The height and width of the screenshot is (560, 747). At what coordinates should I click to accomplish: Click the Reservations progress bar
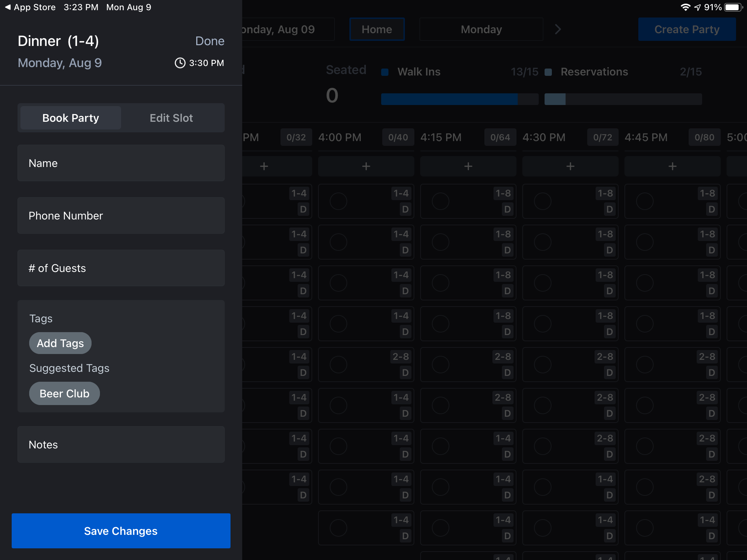pyautogui.click(x=623, y=99)
